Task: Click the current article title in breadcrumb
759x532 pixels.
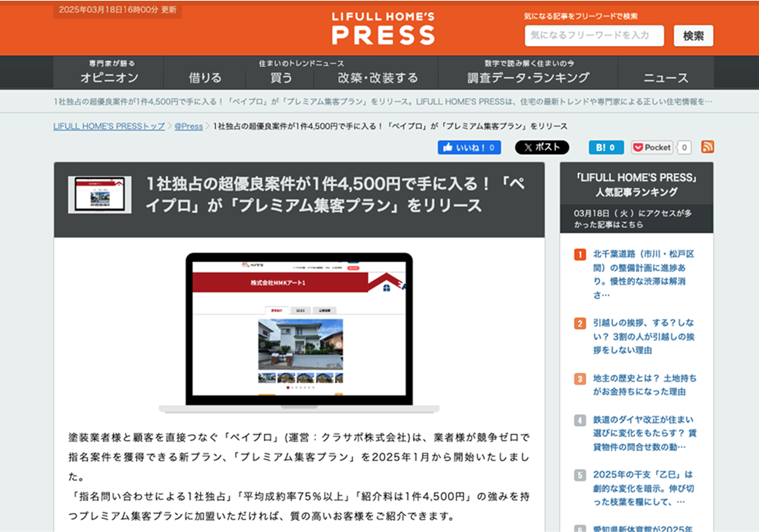Action: point(390,126)
